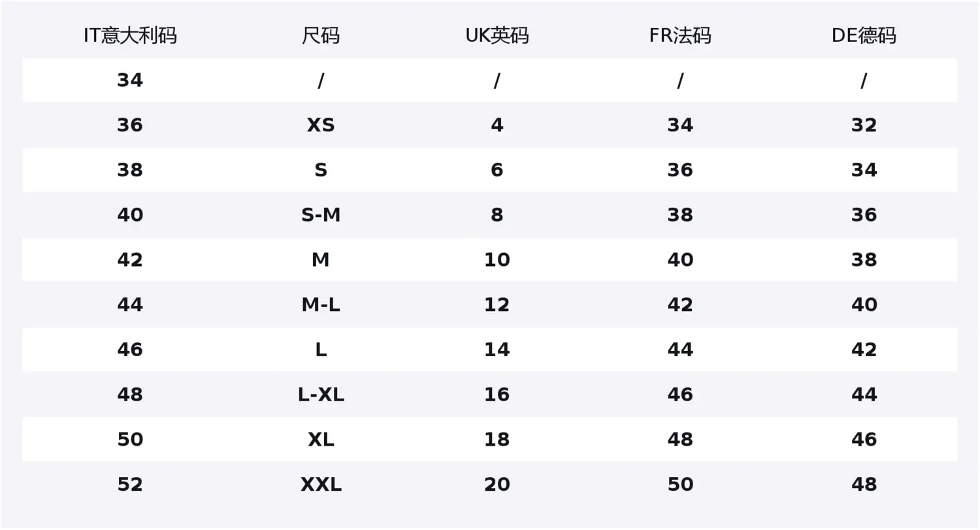Click the FR法码 column header
The image size is (980, 530).
coord(680,35)
